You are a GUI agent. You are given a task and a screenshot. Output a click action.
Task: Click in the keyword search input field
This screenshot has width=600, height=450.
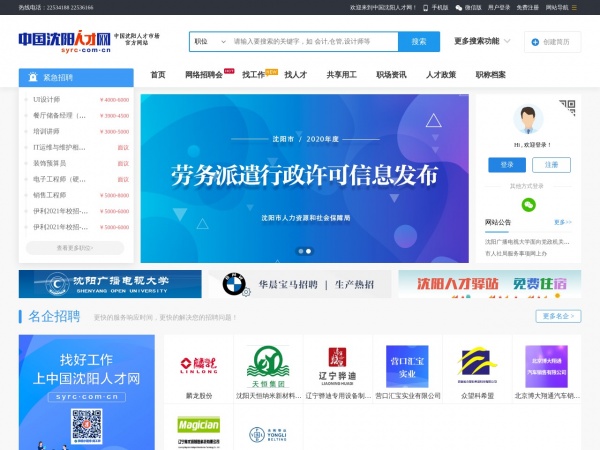click(x=314, y=41)
